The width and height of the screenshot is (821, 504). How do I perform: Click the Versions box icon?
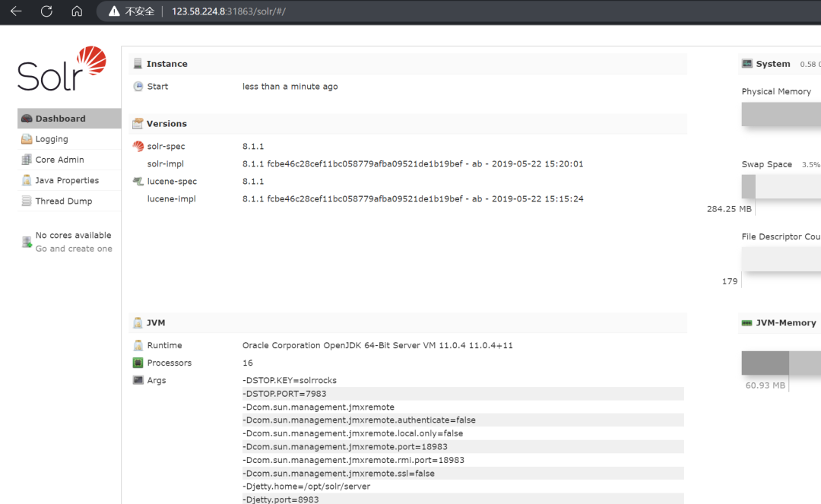pyautogui.click(x=138, y=123)
